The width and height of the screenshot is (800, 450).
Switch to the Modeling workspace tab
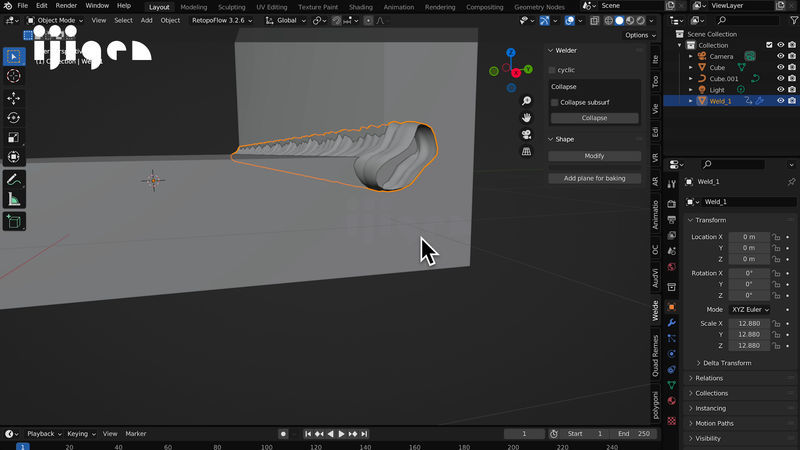pyautogui.click(x=193, y=7)
